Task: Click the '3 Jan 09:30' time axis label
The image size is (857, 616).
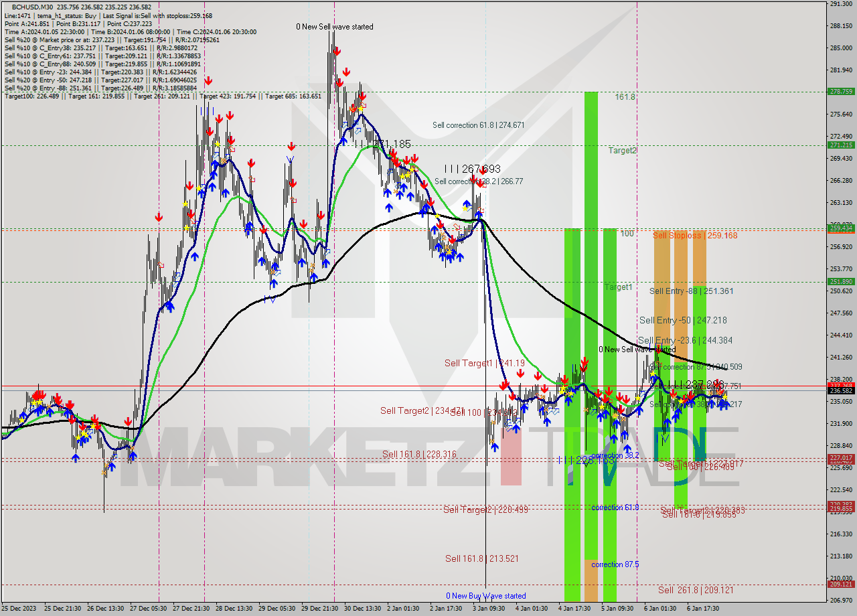Action: point(489,609)
